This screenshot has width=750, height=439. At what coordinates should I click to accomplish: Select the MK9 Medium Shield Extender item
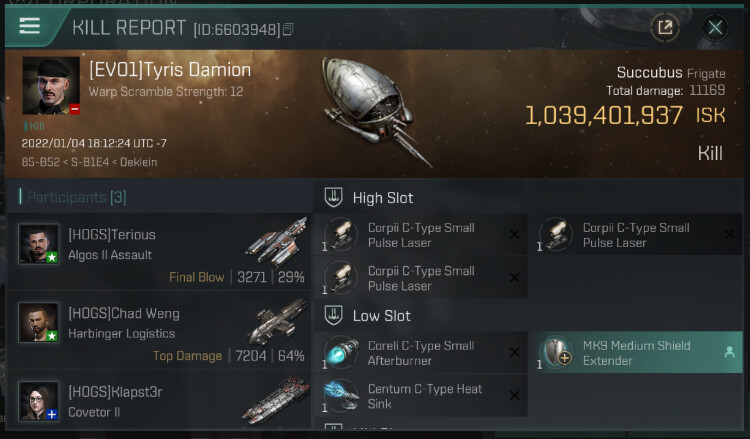[x=636, y=353]
